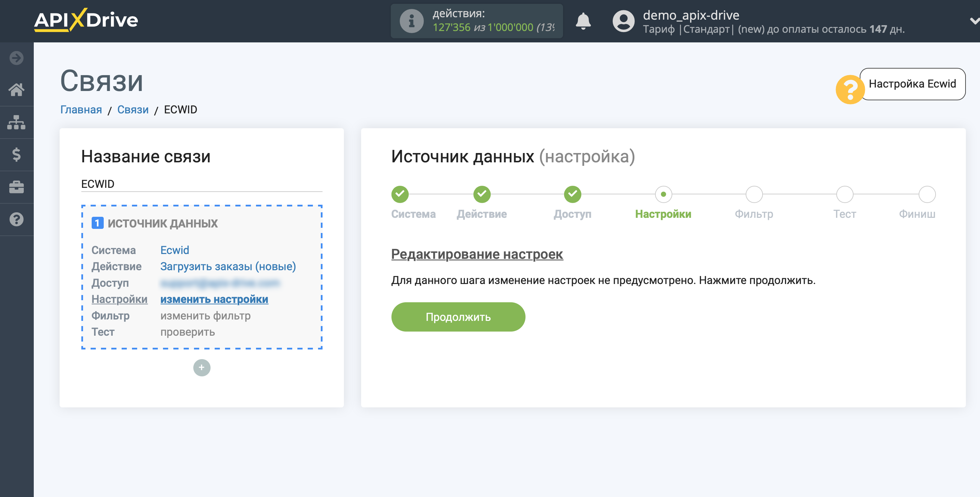980x497 pixels.
Task: Click the ИСТОЧНИК ДАННЫХ block header
Action: [x=162, y=223]
